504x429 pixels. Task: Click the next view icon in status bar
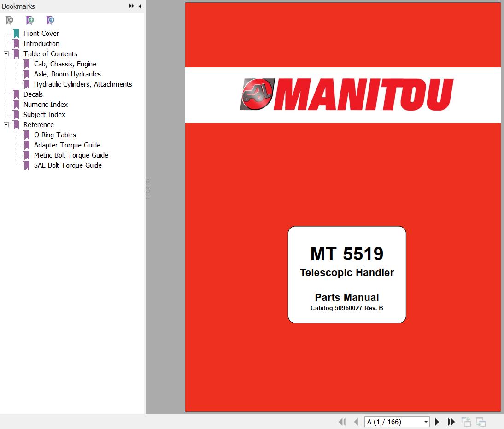pyautogui.click(x=481, y=422)
